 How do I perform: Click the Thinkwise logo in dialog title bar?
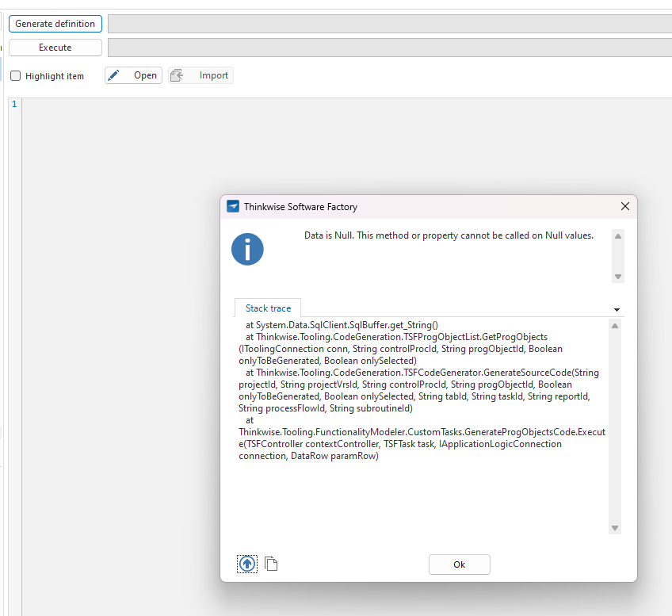[233, 207]
